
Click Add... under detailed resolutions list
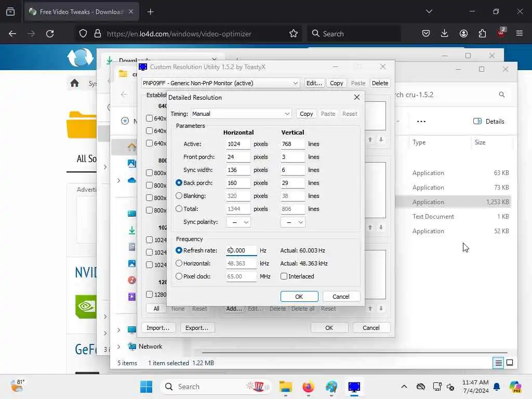[234, 309]
